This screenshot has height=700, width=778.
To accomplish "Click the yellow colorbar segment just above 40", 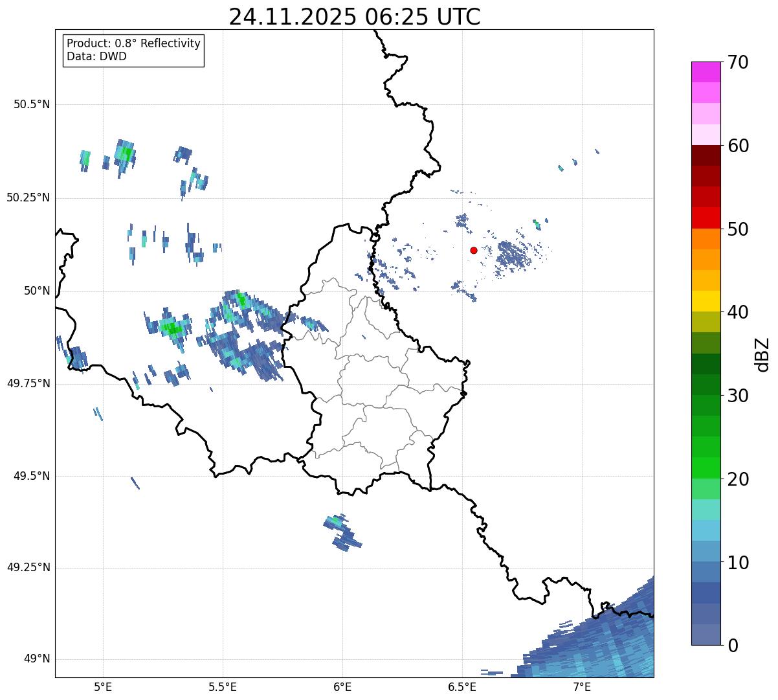I will 706,301.
